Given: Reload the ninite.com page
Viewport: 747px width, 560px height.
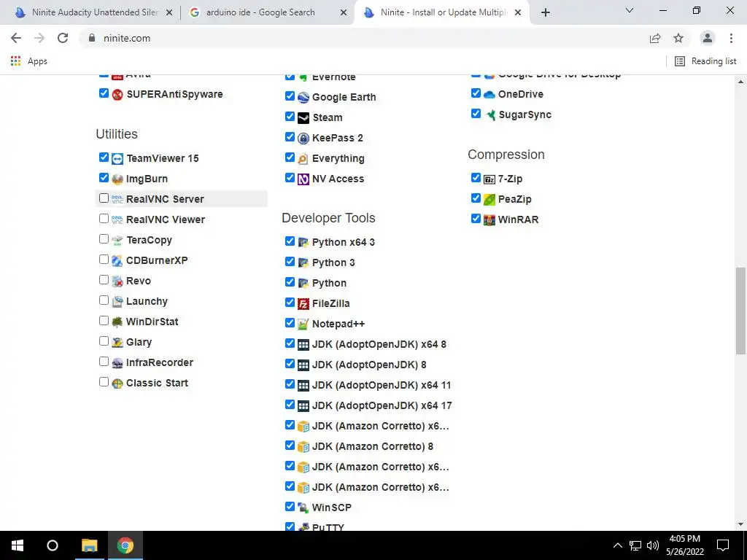Looking at the screenshot, I should 63,38.
